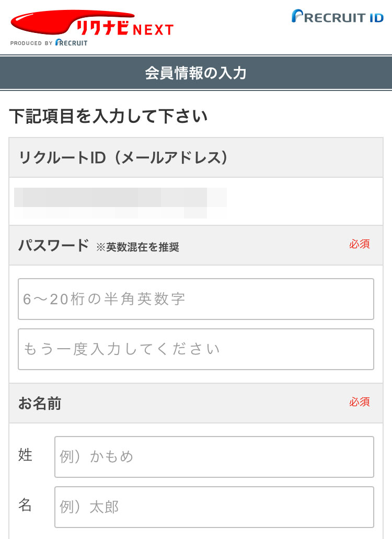This screenshot has height=539, width=392.
Task: Focus the password confirmation field もう一度入力
Action: [196, 349]
